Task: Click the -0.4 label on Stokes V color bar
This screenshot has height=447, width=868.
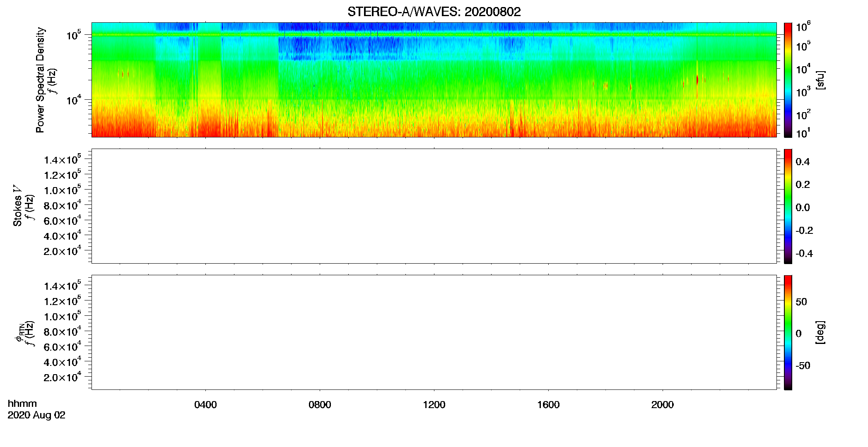Action: click(804, 253)
